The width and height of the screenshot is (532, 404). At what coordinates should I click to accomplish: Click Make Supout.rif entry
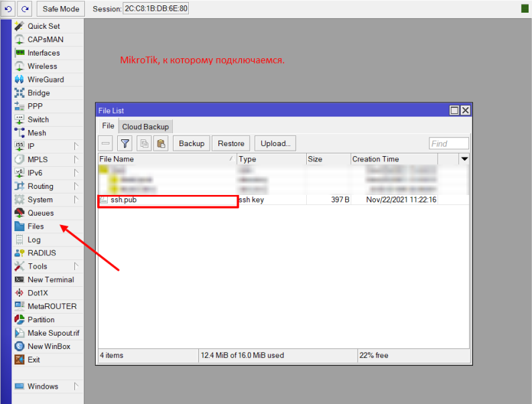pos(48,333)
